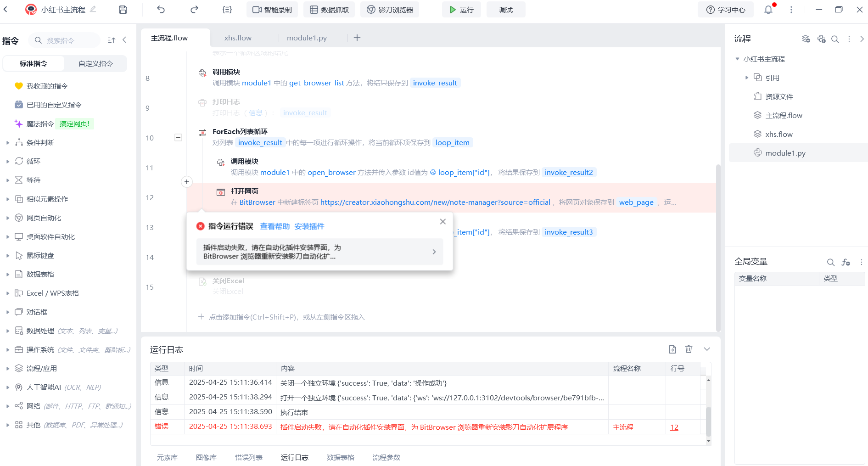Collapse the 运行日志 panel with the chevron
Screen dimensions: 868x466
point(707,349)
